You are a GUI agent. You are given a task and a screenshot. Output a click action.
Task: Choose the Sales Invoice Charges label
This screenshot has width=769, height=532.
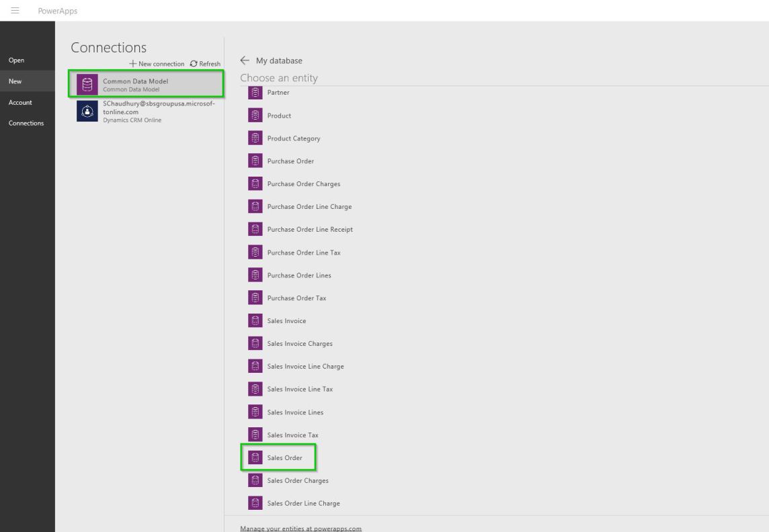tap(300, 343)
